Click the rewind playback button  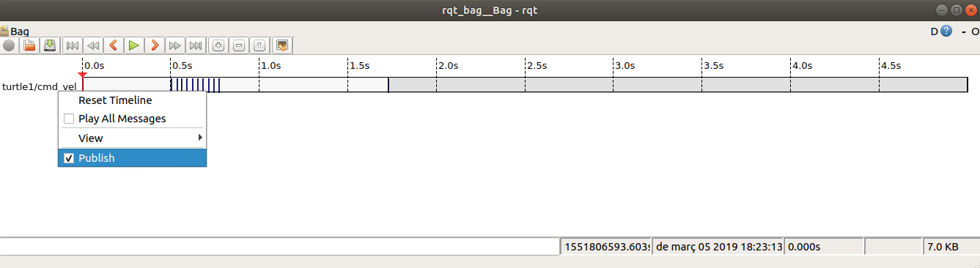[x=92, y=45]
